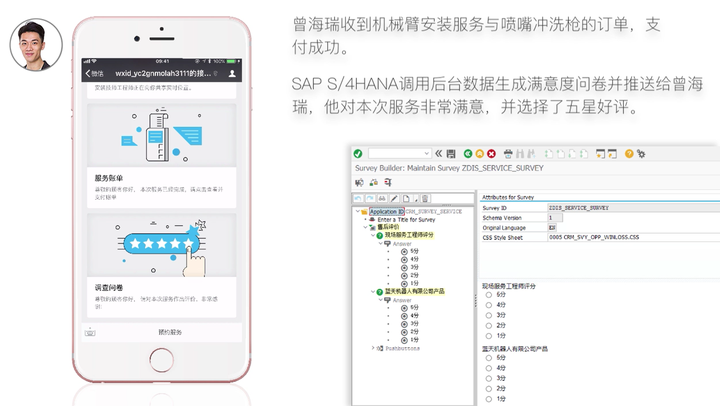Collapse the Application ID root tree node
This screenshot has width=720, height=406.
pyautogui.click(x=358, y=211)
